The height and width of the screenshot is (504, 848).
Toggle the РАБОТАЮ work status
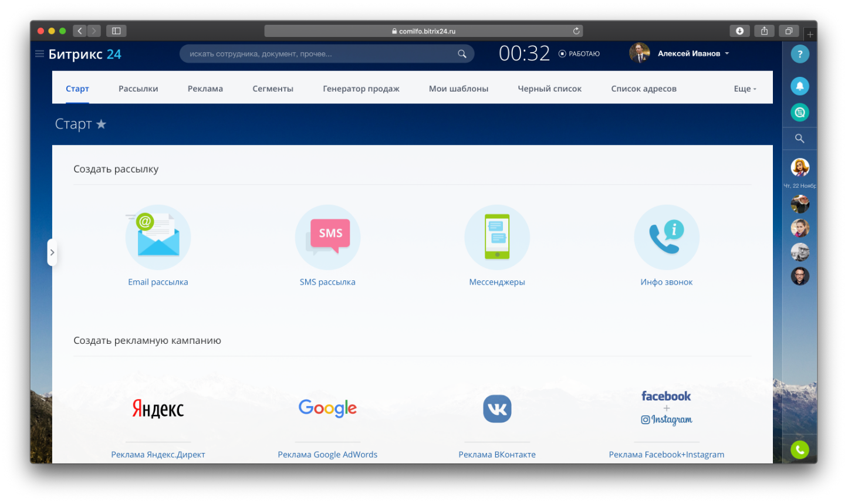(579, 53)
